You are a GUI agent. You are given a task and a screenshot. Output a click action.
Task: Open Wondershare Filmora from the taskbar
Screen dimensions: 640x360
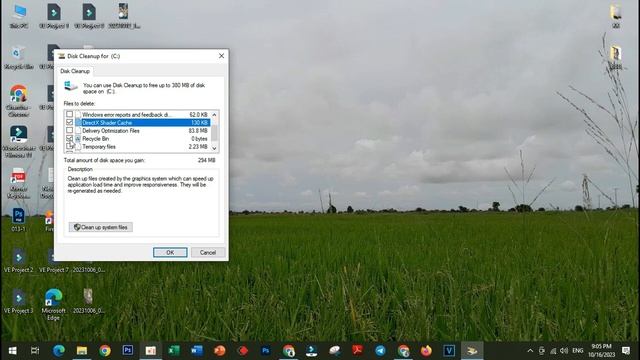[311, 351]
